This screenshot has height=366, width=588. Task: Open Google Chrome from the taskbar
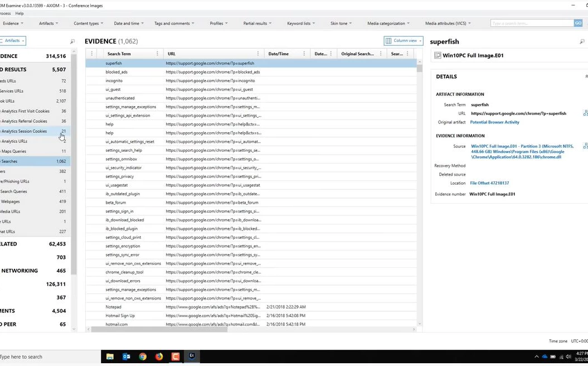click(143, 356)
